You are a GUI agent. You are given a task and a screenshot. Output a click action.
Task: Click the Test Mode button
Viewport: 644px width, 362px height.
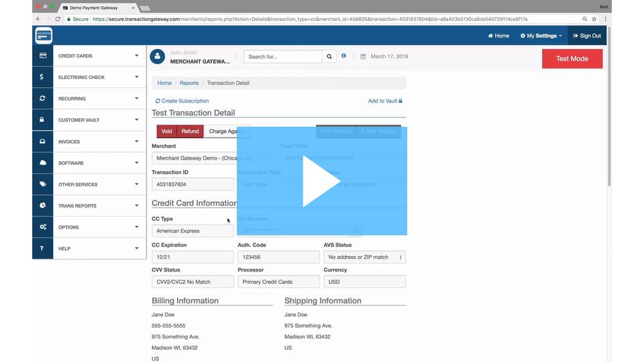point(572,59)
